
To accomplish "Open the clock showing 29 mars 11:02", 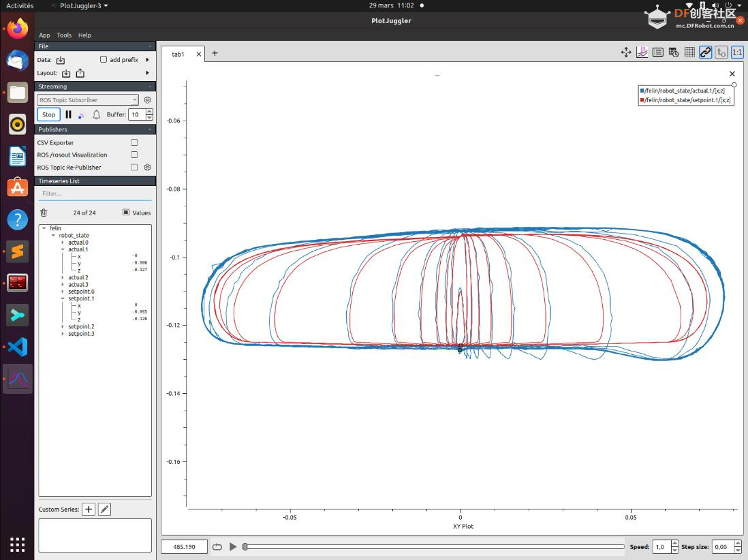I will pyautogui.click(x=391, y=5).
